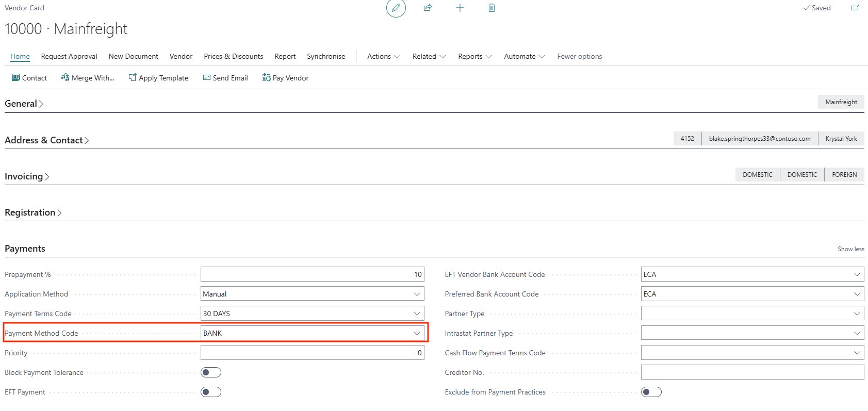Click the share icon at top
The width and height of the screenshot is (868, 411).
(428, 8)
